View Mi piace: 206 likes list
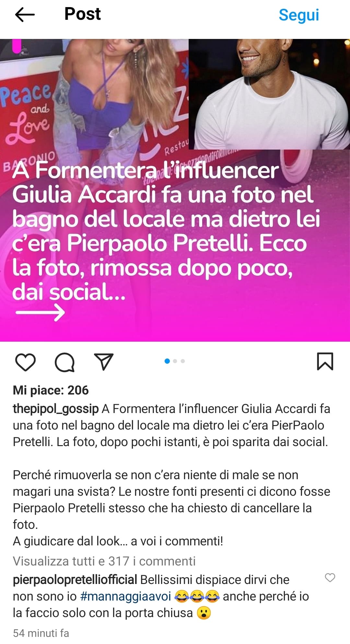 (x=51, y=390)
